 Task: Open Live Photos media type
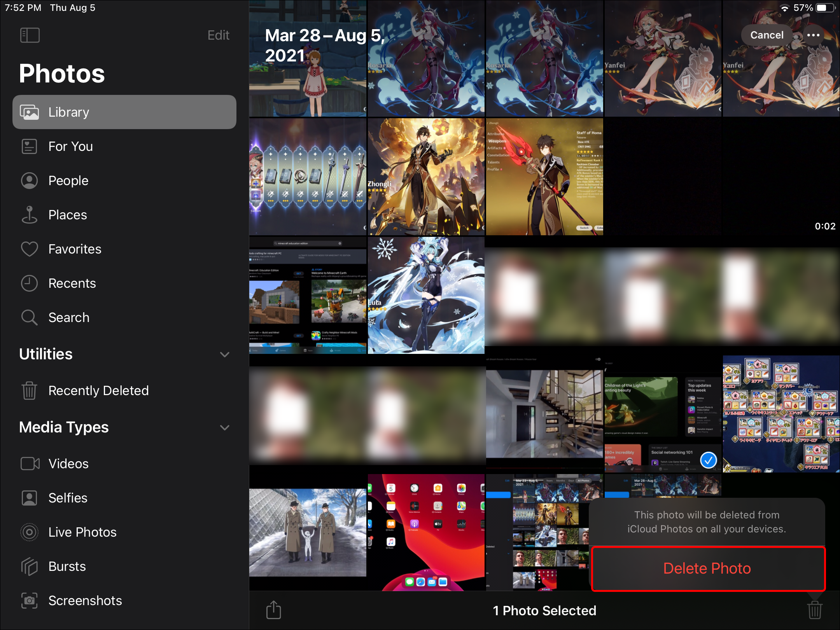pos(82,532)
